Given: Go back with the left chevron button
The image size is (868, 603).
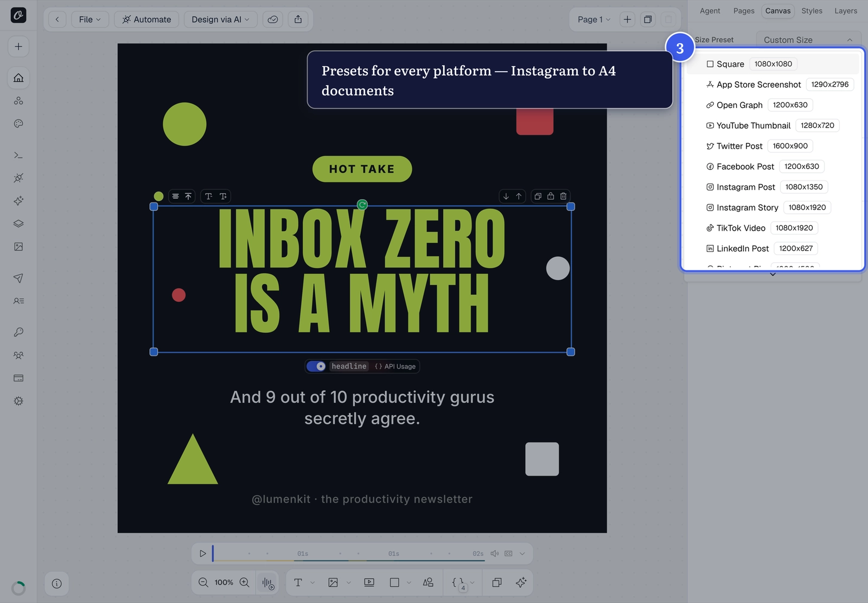Looking at the screenshot, I should pyautogui.click(x=57, y=20).
